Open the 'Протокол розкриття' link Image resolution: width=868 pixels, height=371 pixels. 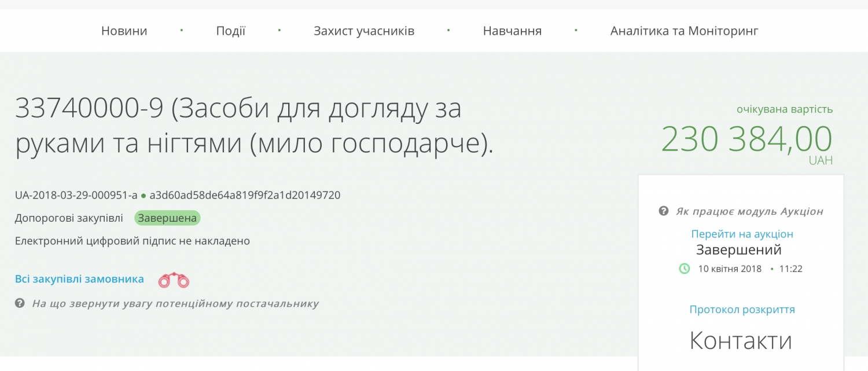tap(742, 310)
